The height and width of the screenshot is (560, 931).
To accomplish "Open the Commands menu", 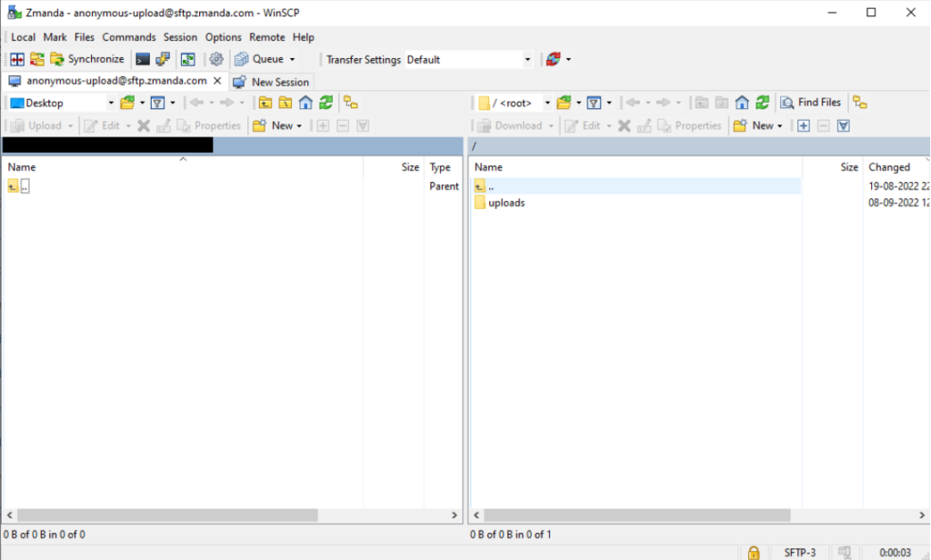I will coord(129,37).
